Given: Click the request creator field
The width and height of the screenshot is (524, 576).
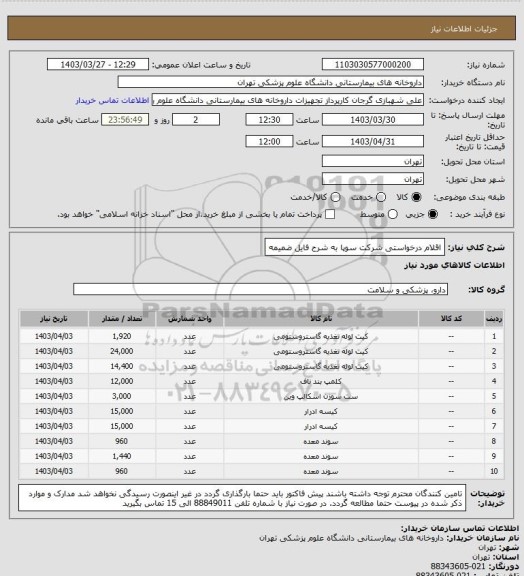Looking at the screenshot, I should click(288, 100).
